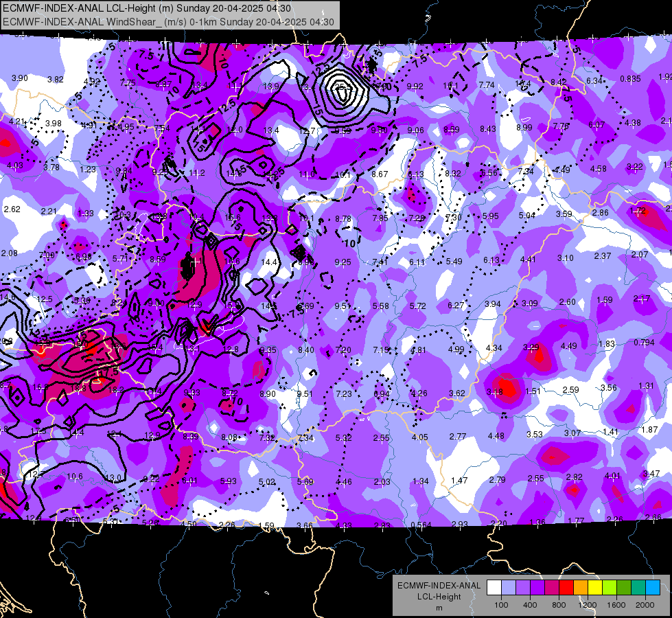Click the wind shear value 6.27
672x618 pixels.
pyautogui.click(x=456, y=305)
